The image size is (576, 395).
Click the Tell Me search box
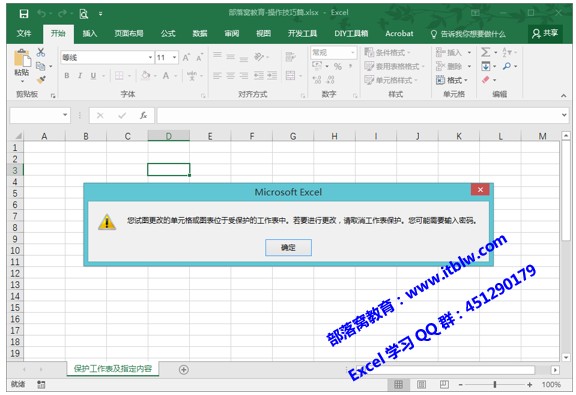point(468,34)
